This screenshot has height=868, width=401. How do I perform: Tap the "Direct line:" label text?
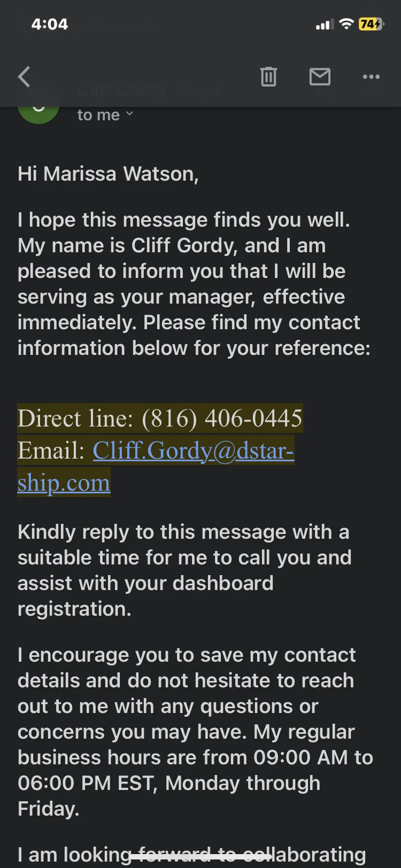click(x=75, y=418)
